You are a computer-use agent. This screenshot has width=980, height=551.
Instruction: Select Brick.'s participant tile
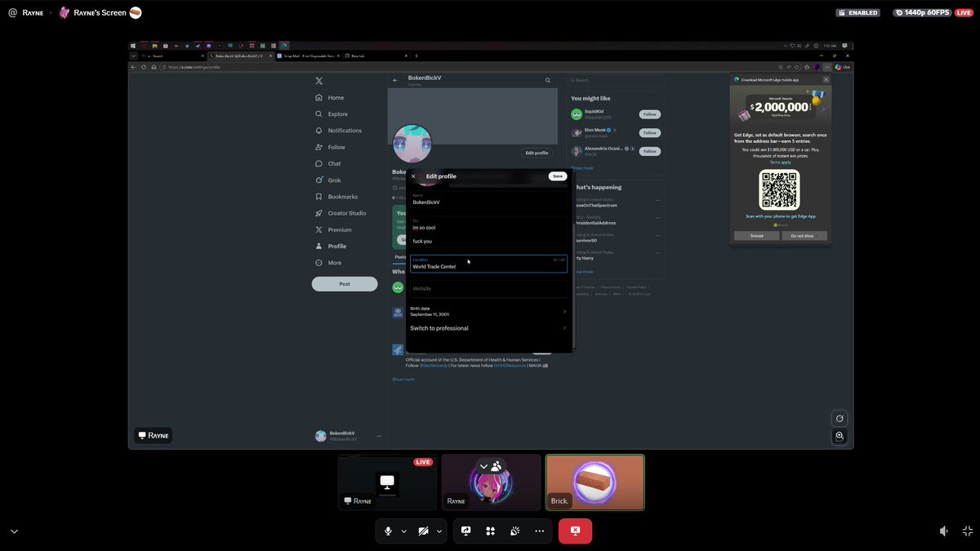point(595,482)
